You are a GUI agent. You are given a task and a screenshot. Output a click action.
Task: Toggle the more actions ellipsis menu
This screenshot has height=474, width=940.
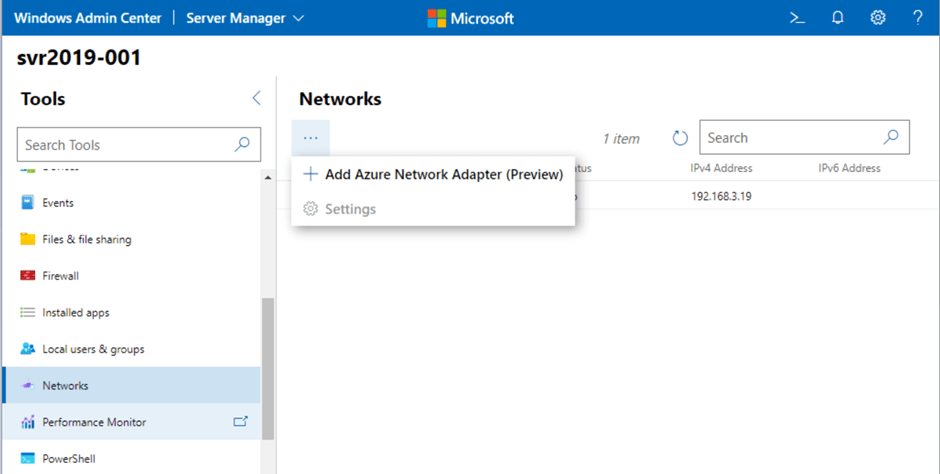(311, 138)
